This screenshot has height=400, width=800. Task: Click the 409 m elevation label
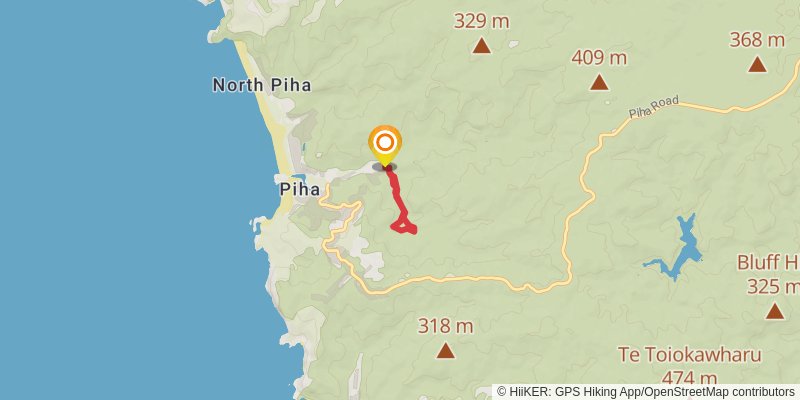[599, 58]
